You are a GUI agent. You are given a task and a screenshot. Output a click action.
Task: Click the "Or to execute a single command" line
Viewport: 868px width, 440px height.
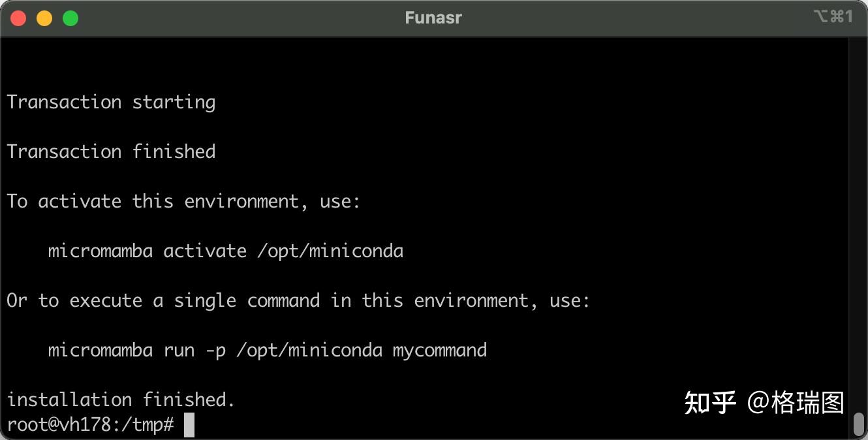pyautogui.click(x=298, y=301)
